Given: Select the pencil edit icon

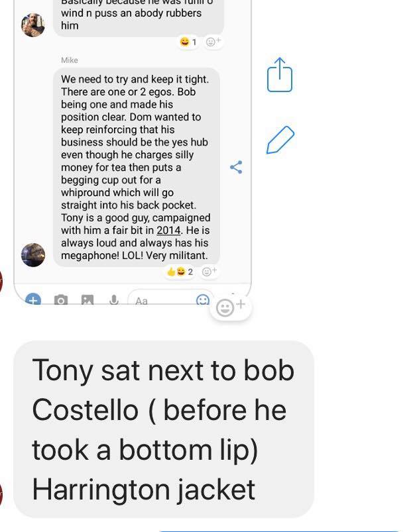Looking at the screenshot, I should click(280, 140).
